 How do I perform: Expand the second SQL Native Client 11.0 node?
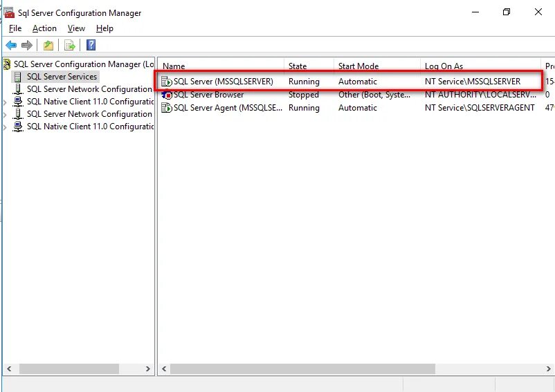[x=5, y=127]
